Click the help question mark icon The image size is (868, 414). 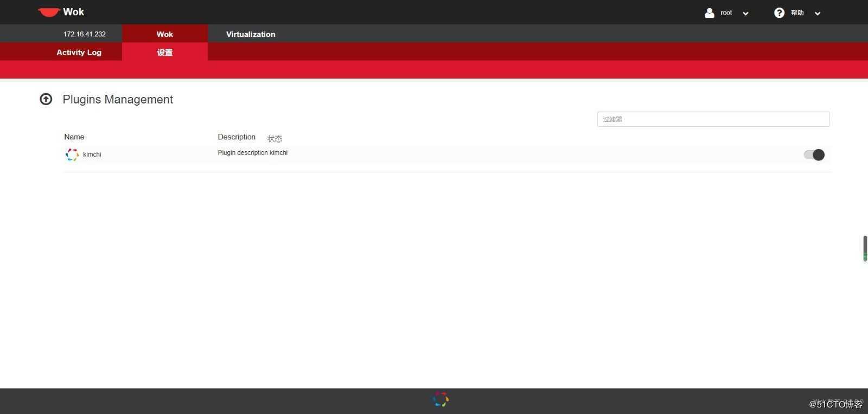(x=779, y=13)
